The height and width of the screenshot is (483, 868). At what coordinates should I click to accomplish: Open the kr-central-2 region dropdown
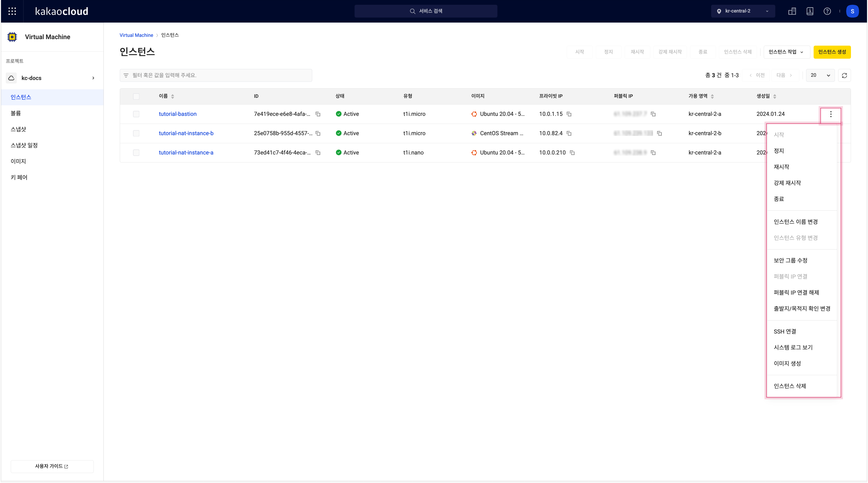pyautogui.click(x=743, y=11)
